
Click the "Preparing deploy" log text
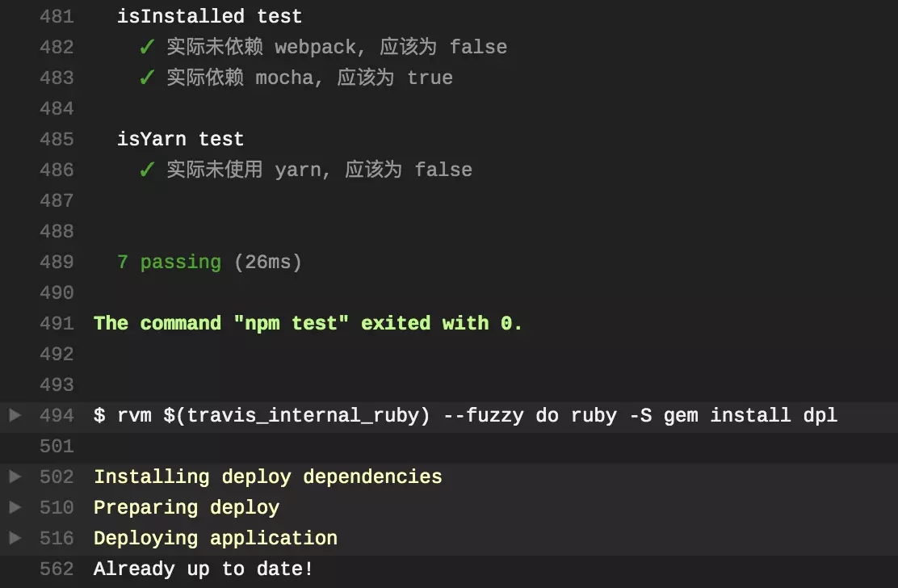pyautogui.click(x=187, y=507)
